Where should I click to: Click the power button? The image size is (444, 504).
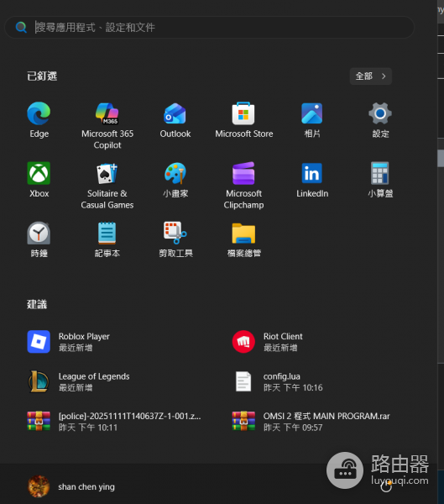(x=386, y=486)
